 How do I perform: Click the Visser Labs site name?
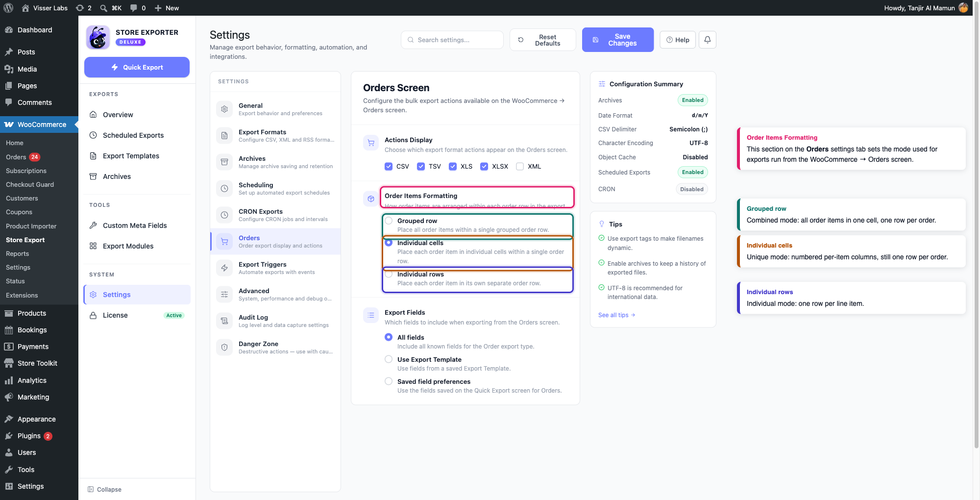click(x=45, y=8)
